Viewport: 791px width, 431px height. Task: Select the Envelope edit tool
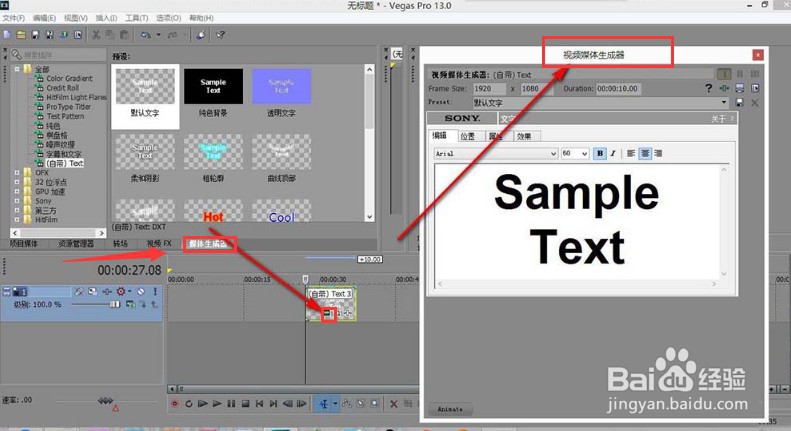[347, 404]
